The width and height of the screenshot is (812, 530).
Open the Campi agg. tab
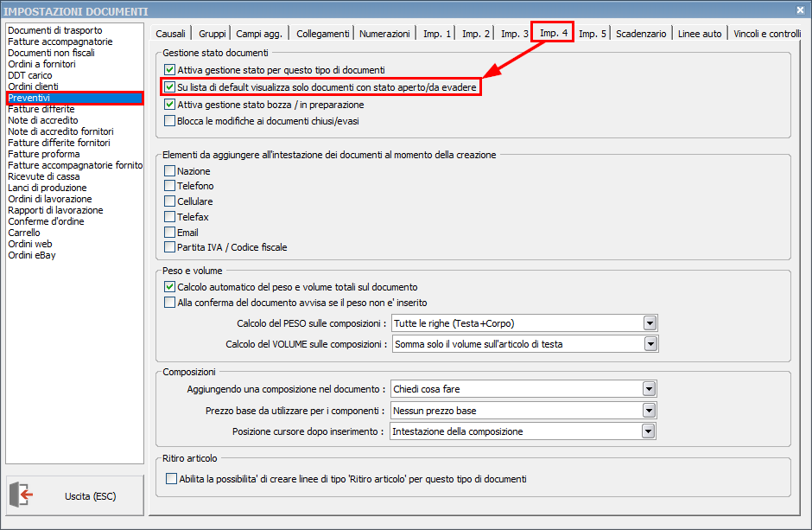(x=259, y=34)
